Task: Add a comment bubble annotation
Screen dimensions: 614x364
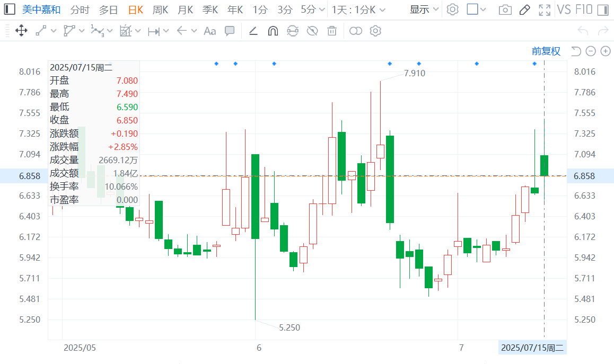Action: (230, 31)
